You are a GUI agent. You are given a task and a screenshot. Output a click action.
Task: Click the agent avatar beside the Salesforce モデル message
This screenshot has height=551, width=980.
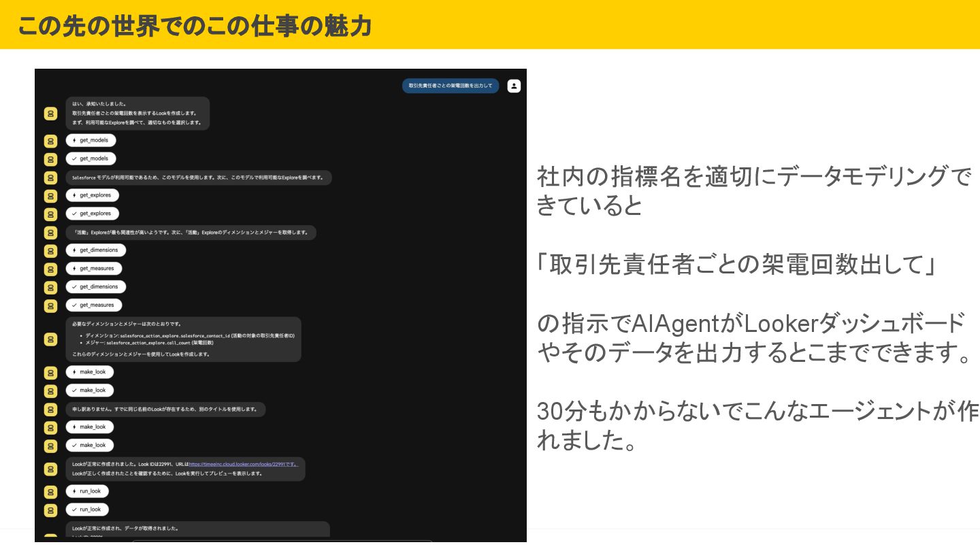tap(50, 178)
